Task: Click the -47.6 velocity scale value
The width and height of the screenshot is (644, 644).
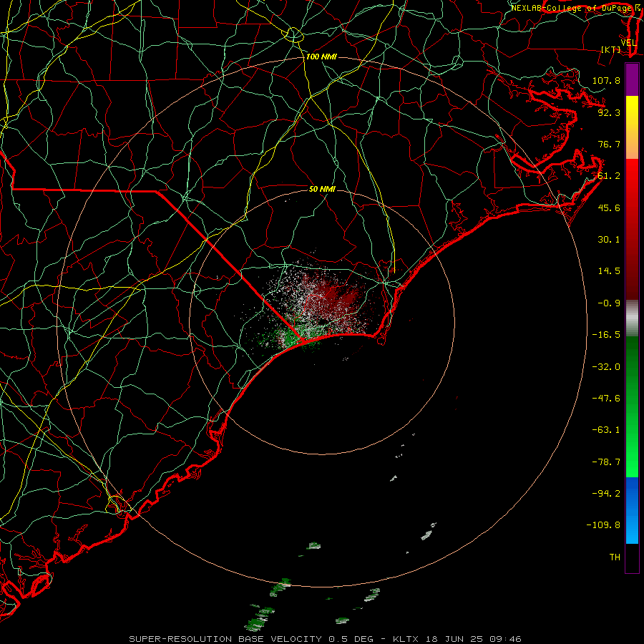Action: point(606,398)
